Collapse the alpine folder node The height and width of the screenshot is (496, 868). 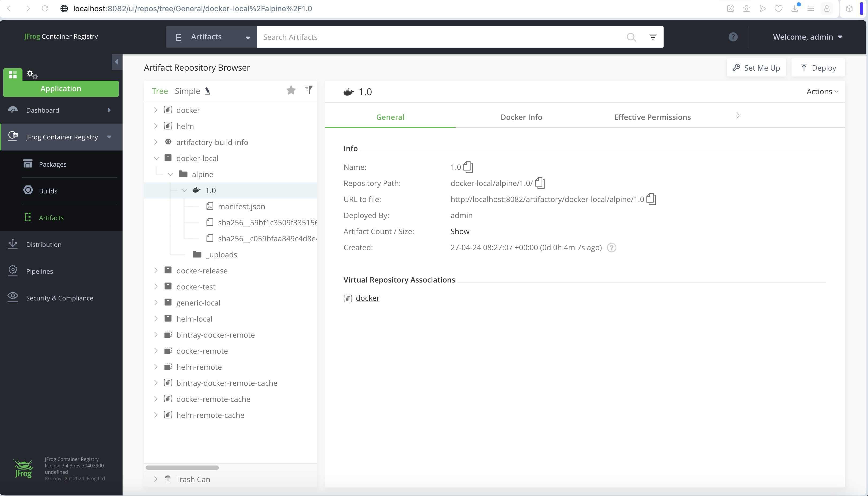[x=171, y=174]
